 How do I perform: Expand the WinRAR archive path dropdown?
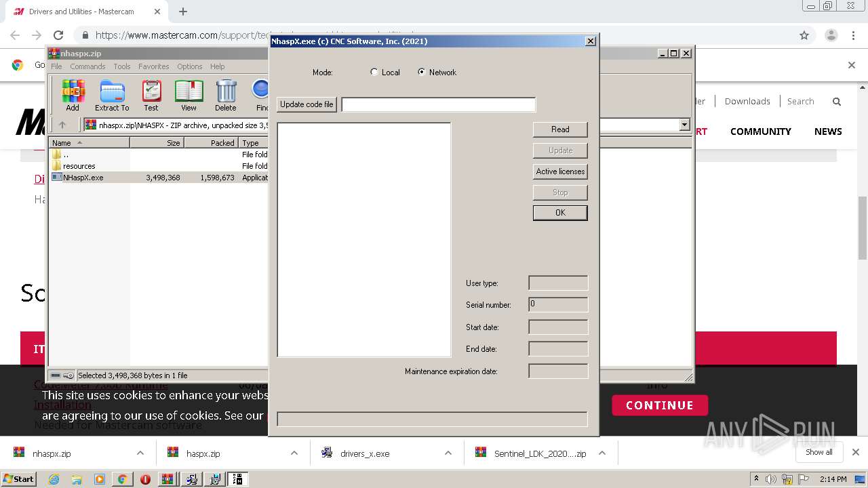(684, 125)
